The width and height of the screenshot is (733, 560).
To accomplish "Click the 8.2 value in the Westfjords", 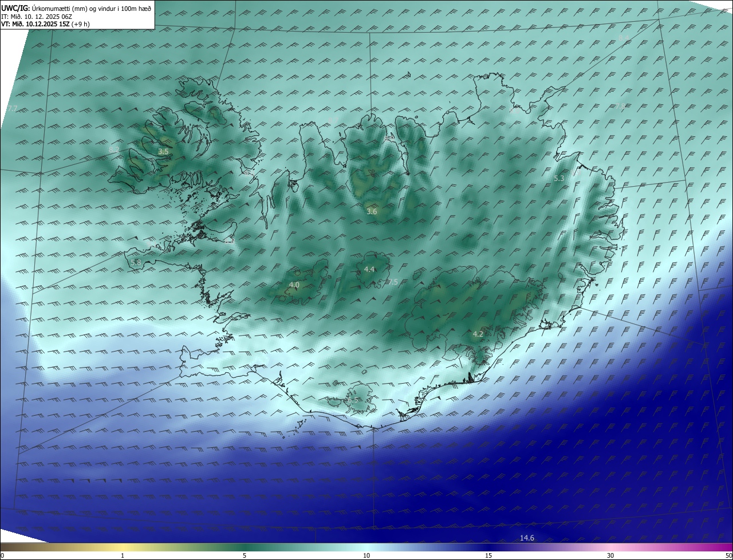I will 114,149.
